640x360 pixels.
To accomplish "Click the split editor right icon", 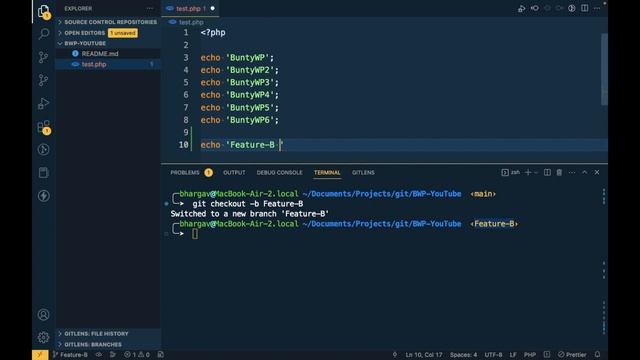I will [x=584, y=8].
